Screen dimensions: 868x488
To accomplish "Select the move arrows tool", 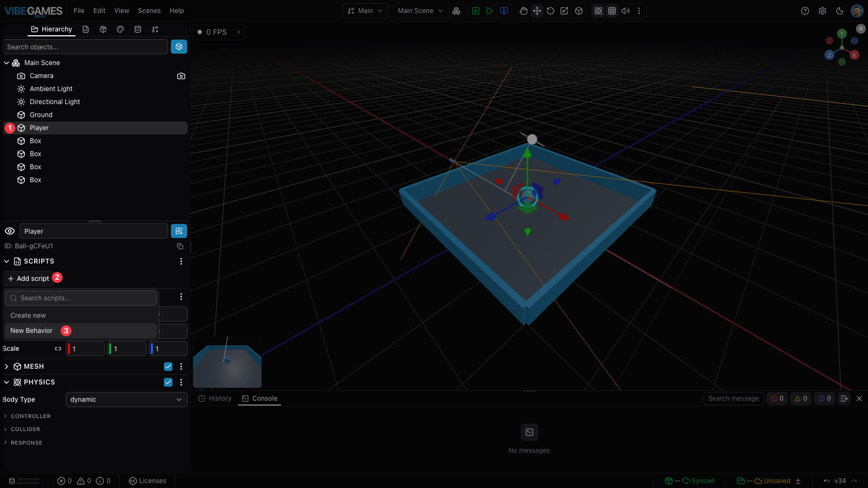I will (x=537, y=11).
